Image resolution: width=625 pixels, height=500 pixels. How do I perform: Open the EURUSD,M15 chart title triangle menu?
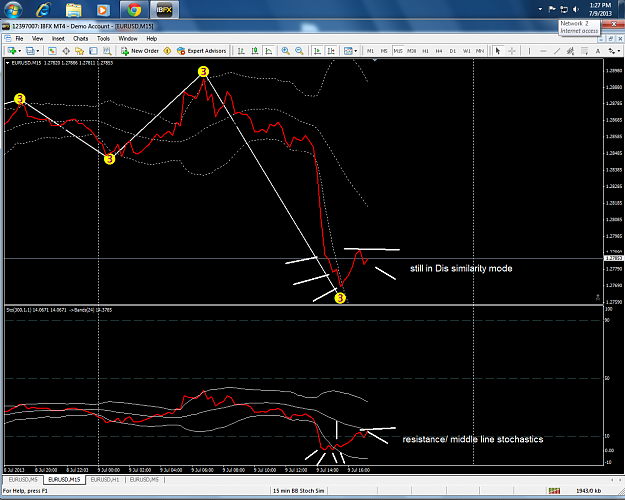click(7, 63)
